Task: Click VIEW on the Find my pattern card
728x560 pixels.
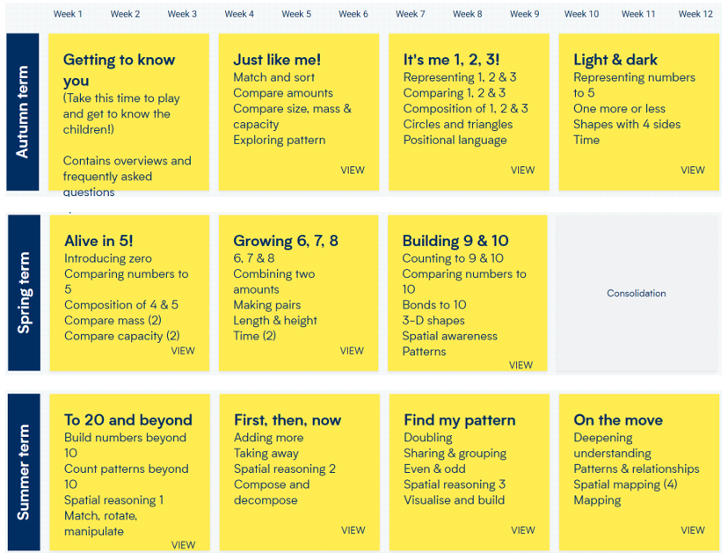Action: pos(523,530)
